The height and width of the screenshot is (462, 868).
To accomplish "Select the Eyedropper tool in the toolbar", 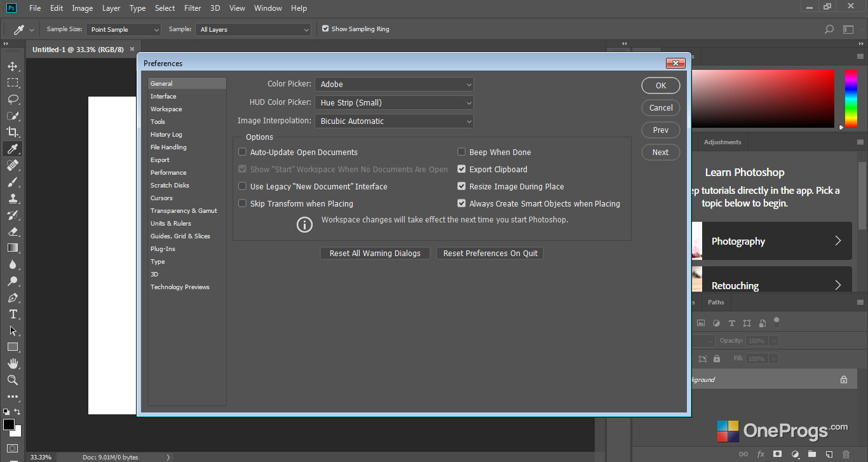I will click(x=13, y=149).
